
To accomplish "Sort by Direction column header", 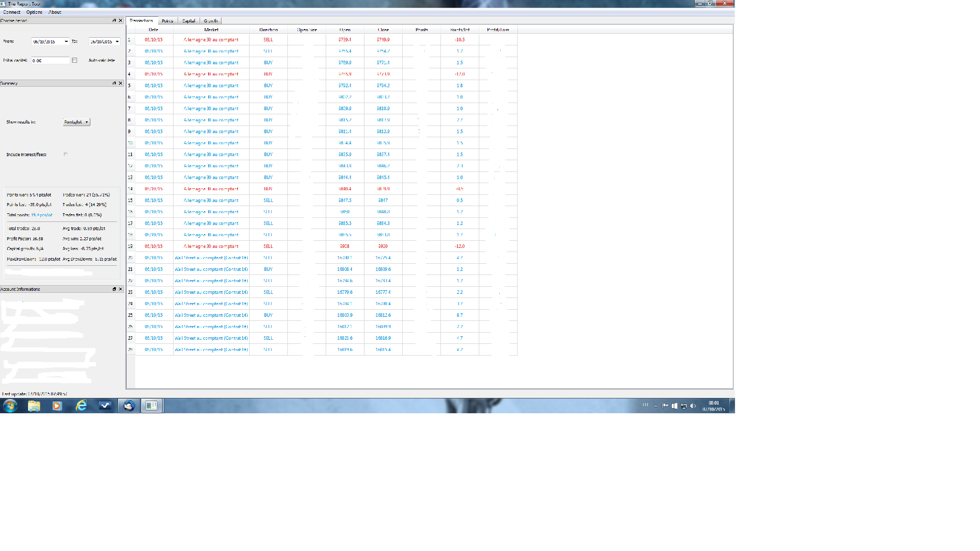I will click(268, 30).
